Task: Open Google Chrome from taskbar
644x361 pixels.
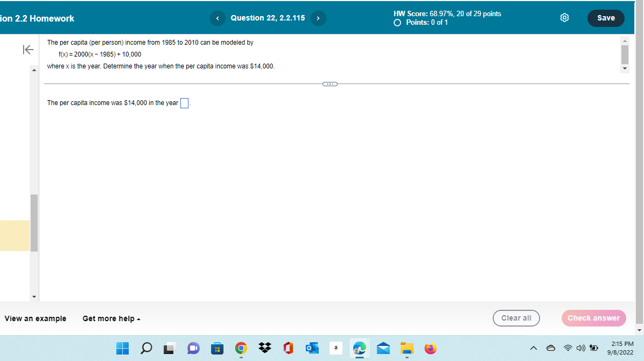Action: tap(241, 348)
